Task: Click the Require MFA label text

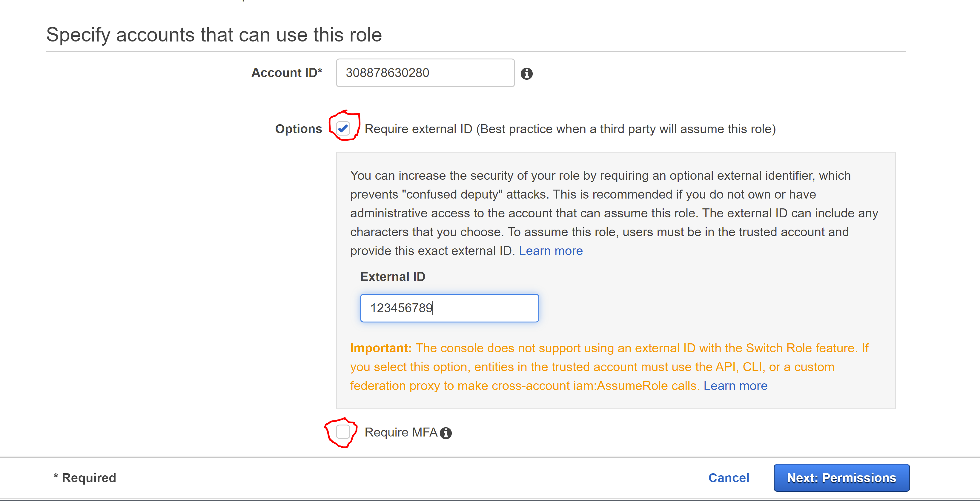Action: point(401,432)
